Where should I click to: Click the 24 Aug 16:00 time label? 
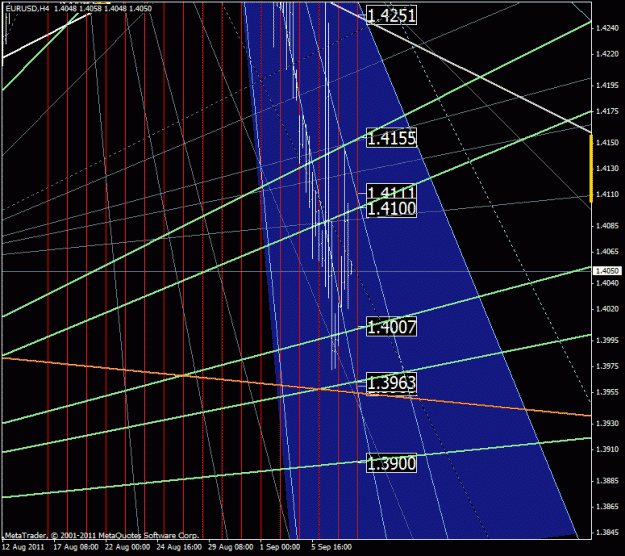point(179,547)
